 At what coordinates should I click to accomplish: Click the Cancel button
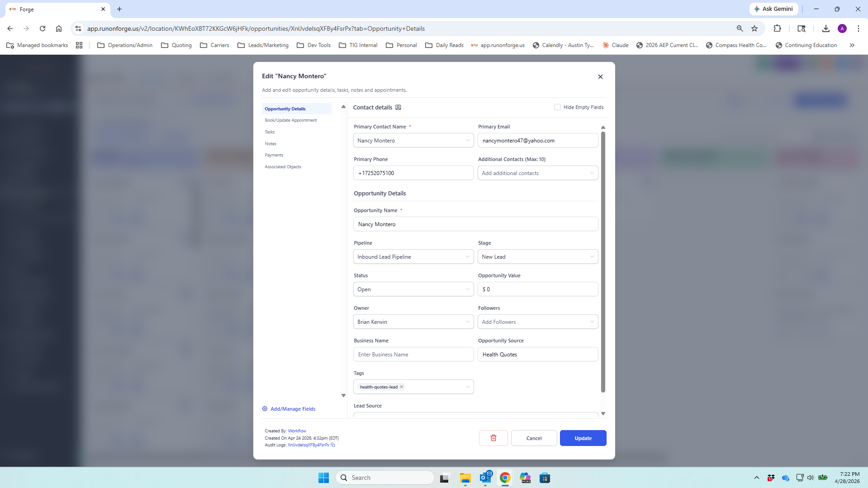click(x=534, y=438)
